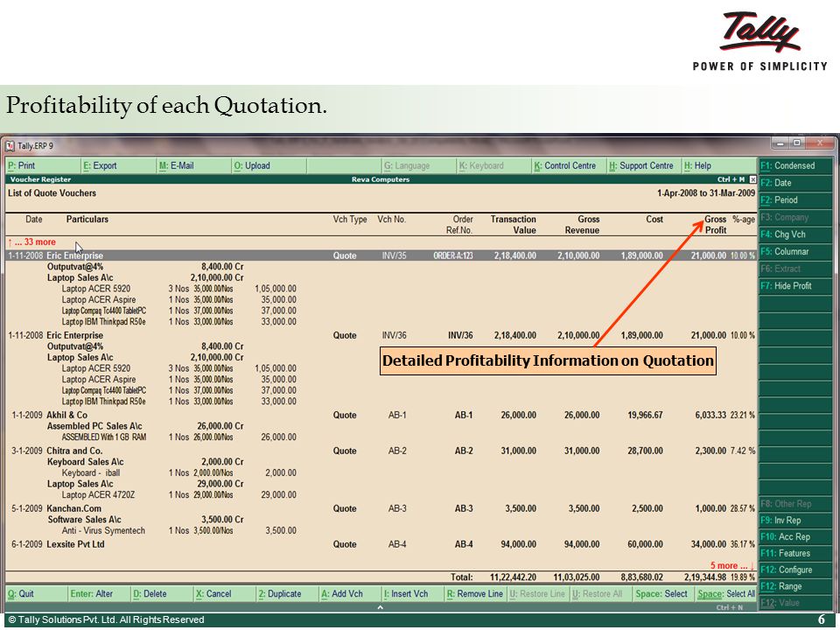
Task: Click the Cost column header
Action: click(654, 219)
